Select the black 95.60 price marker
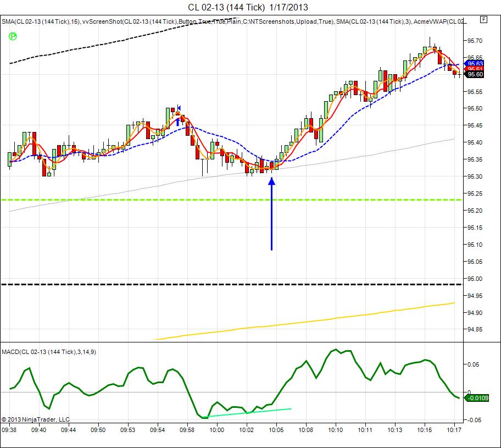Image resolution: width=501 pixels, height=448 pixels. [x=474, y=75]
